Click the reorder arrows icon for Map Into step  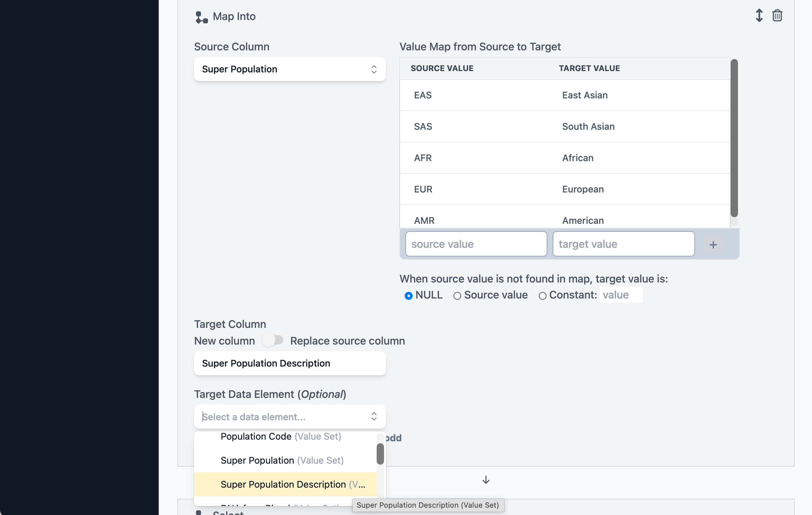pyautogui.click(x=759, y=15)
